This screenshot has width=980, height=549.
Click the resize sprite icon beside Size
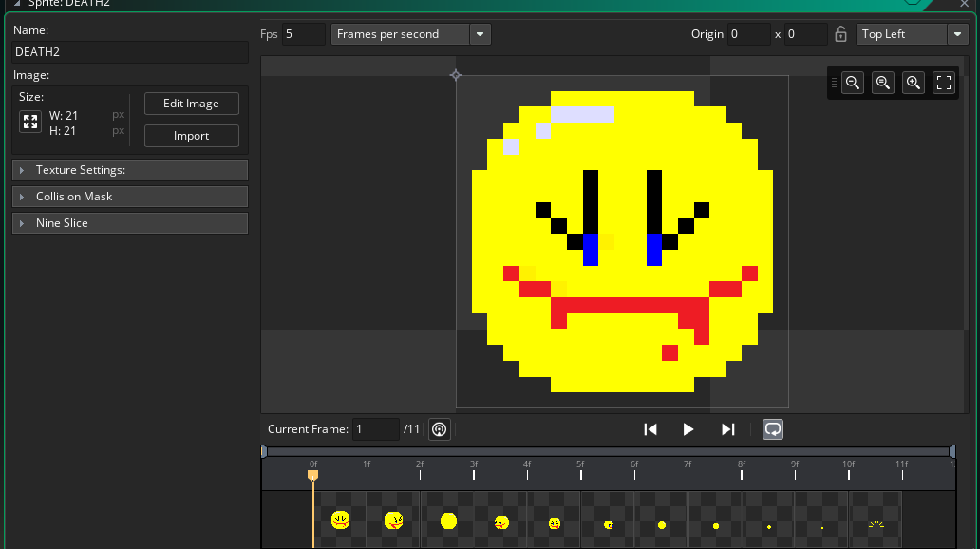(30, 122)
